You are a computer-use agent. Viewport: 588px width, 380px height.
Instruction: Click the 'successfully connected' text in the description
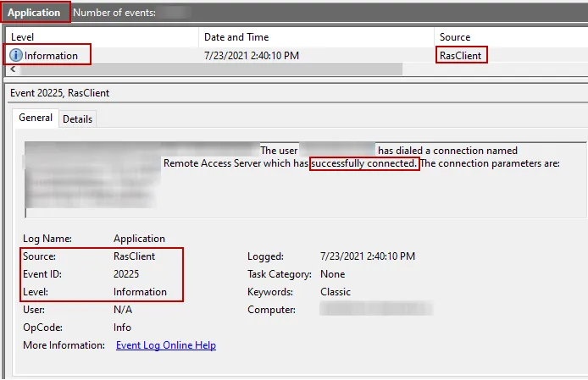(x=364, y=163)
